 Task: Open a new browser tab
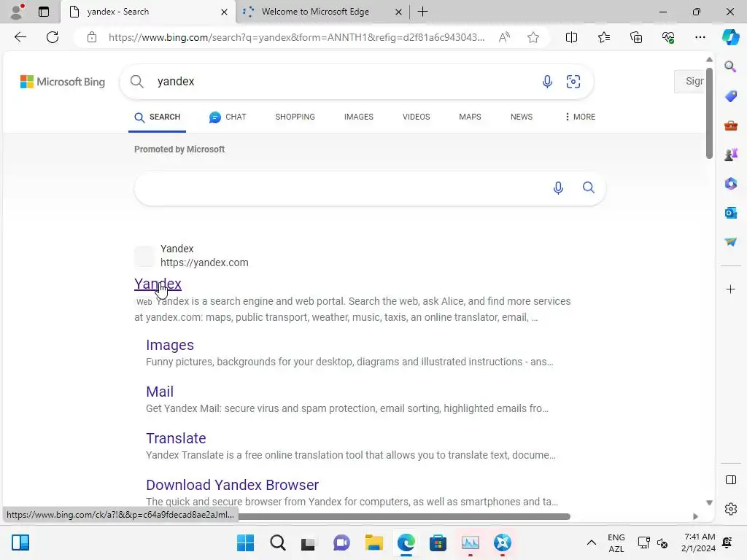[422, 12]
